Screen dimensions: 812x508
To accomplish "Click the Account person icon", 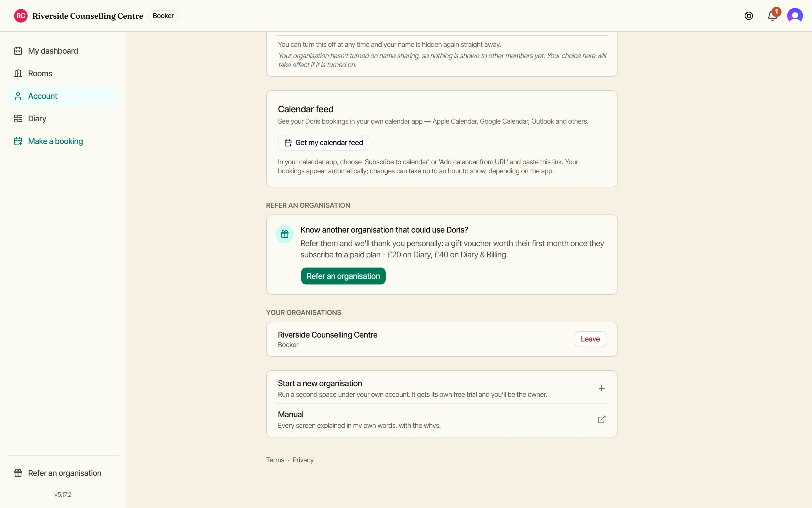I will 18,96.
